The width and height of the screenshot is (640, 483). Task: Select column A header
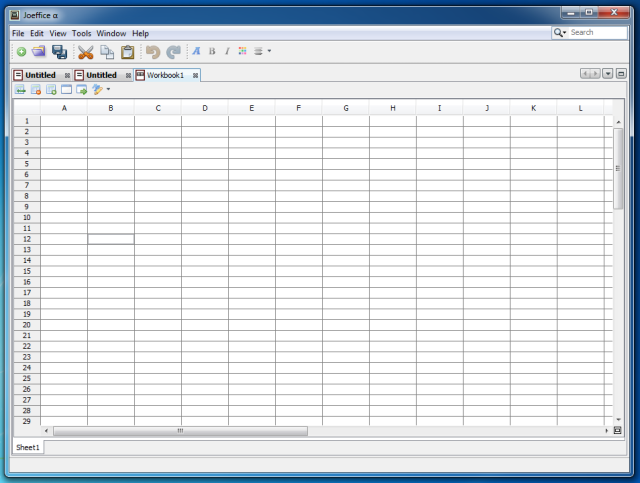point(64,108)
